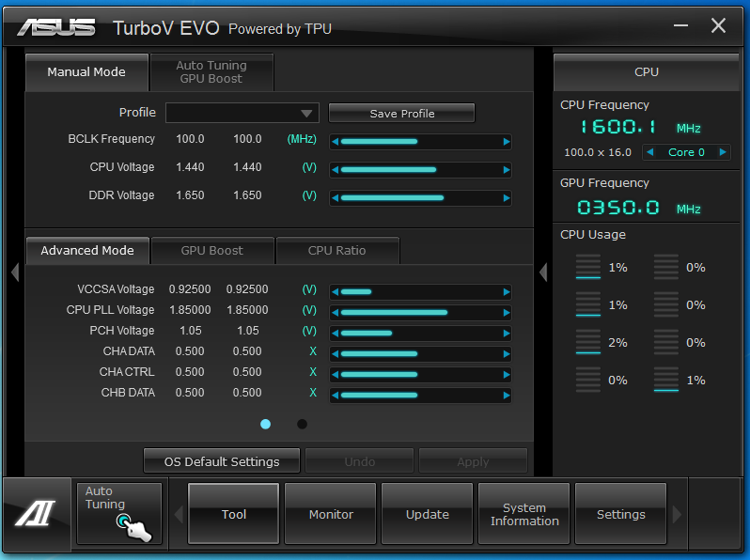Viewport: 750px width, 560px height.
Task: Select next core right of Core 0
Action: [723, 152]
